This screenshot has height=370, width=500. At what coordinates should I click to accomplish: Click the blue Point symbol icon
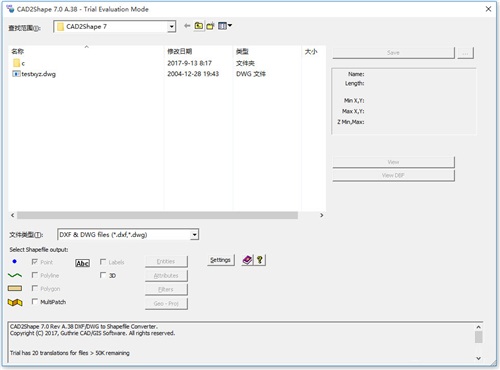[x=14, y=262]
